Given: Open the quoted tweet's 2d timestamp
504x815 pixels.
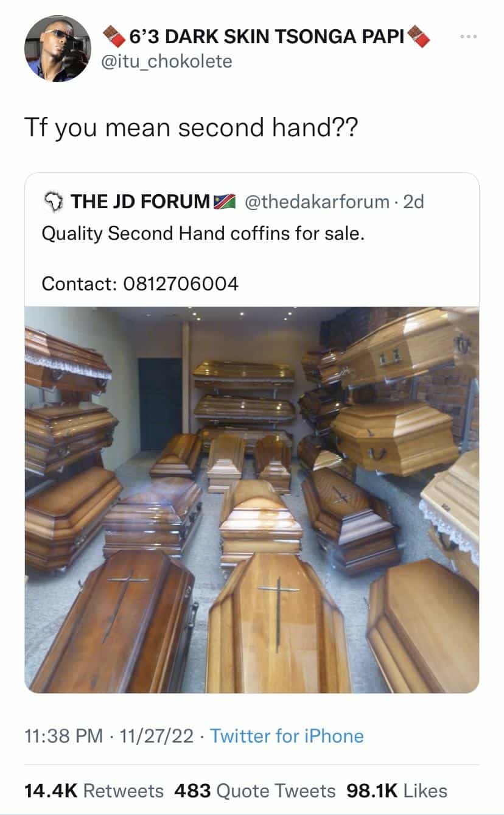Looking at the screenshot, I should pos(414,201).
